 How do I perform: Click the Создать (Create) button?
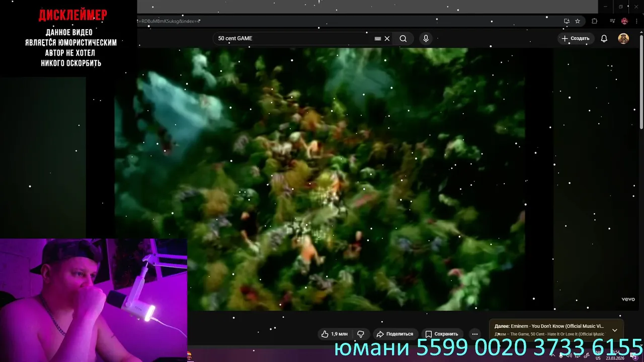coord(576,38)
